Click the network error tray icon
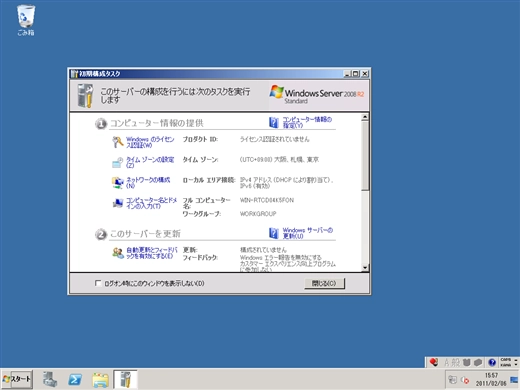 click(x=465, y=380)
